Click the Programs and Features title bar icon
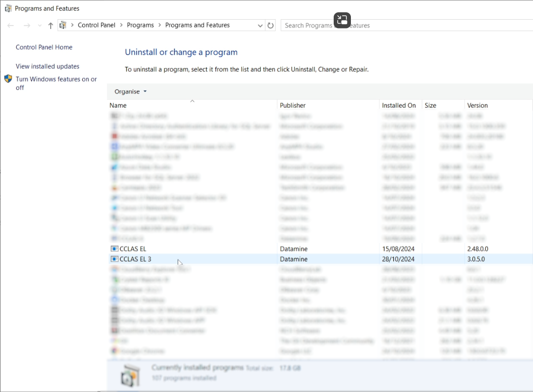This screenshot has width=533, height=392. click(8, 8)
